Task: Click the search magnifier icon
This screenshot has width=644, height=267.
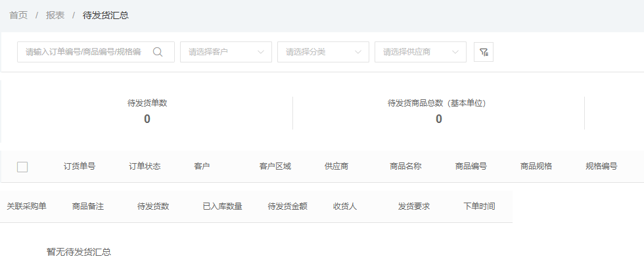Action: [158, 52]
